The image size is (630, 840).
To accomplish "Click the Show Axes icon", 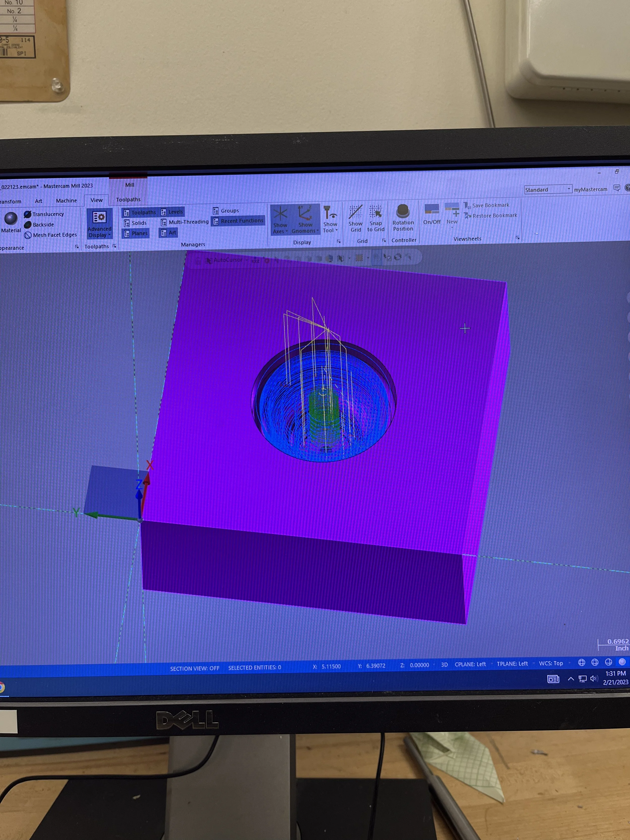I will point(280,213).
